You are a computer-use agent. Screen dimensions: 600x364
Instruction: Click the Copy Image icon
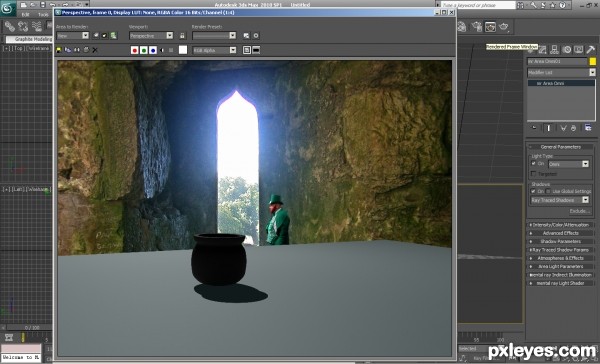(x=68, y=50)
